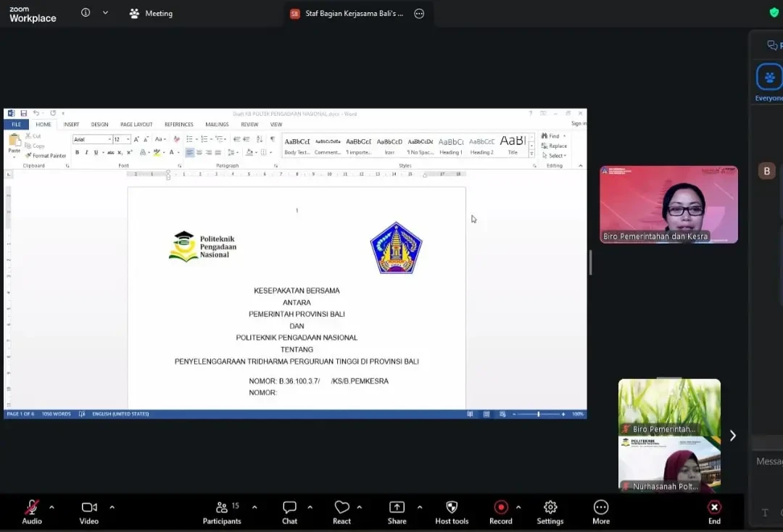Expand react options arrow next to React
783x532 pixels.
(360, 507)
